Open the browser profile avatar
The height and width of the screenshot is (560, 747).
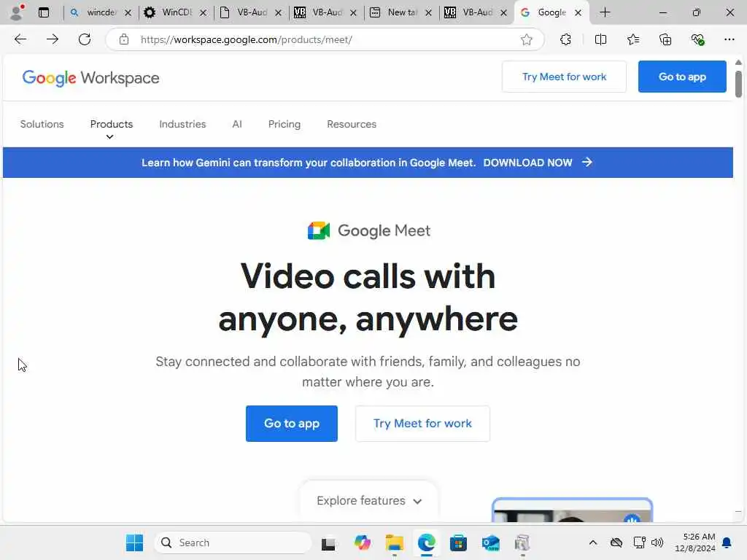point(17,12)
